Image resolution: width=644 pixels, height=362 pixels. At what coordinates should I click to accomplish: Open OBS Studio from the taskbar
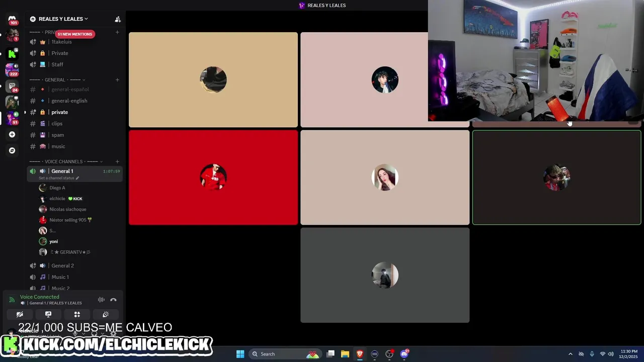point(389,354)
